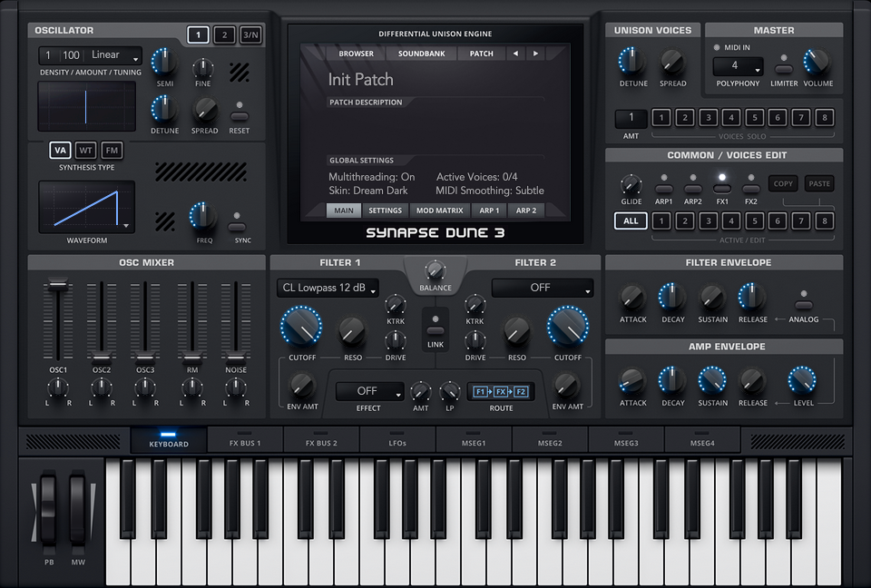The height and width of the screenshot is (588, 871).
Task: Open the SETTINGS display tab
Action: [385, 211]
